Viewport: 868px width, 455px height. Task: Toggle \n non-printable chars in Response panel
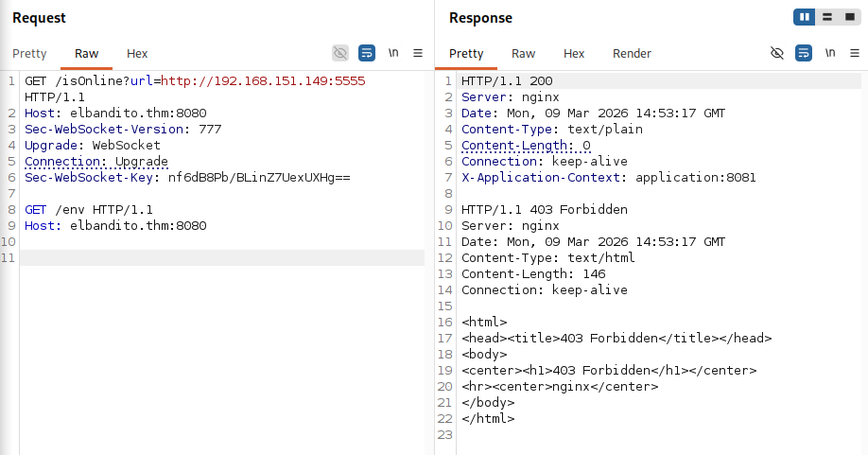click(x=830, y=53)
